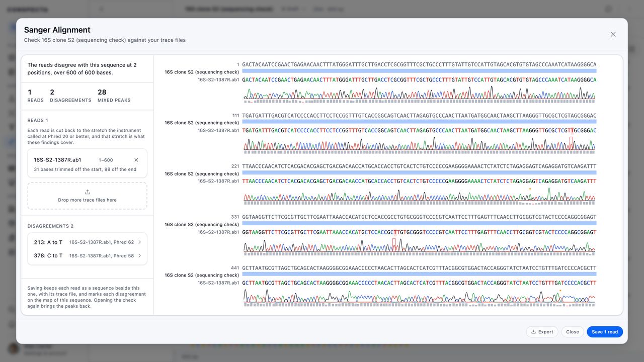
Task: Click the "1–600" range in the read card
Action: point(106,160)
